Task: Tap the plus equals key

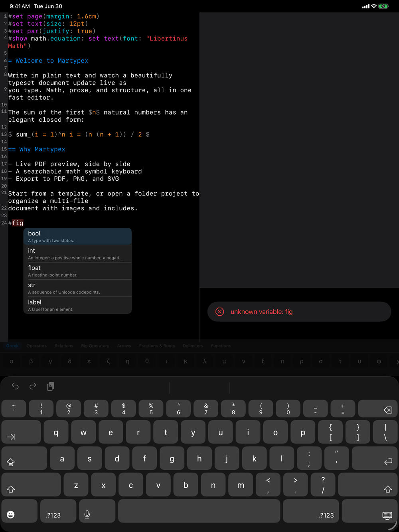Action: point(343,409)
